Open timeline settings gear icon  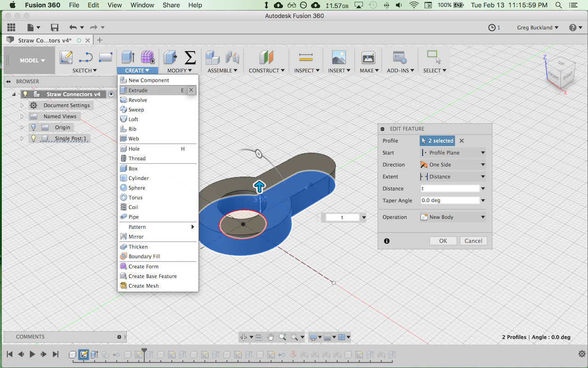pos(582,354)
